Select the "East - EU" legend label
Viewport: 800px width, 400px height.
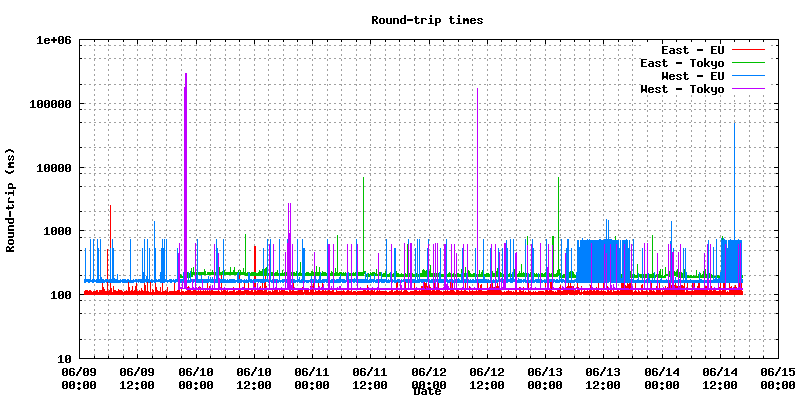tap(692, 50)
